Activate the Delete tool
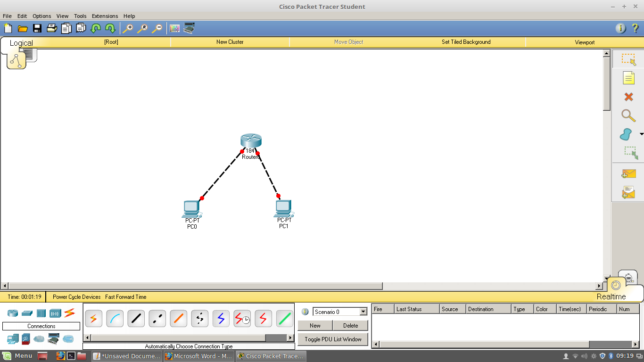This screenshot has width=644, height=362. [628, 97]
